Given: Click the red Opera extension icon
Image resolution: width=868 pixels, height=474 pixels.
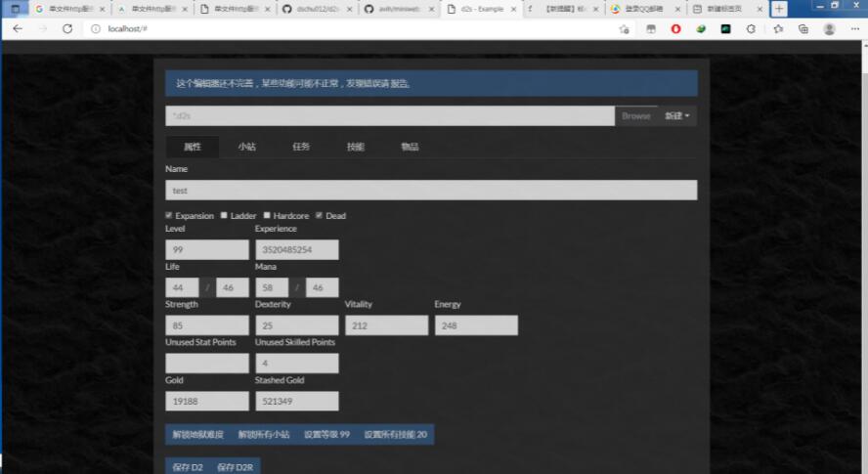Looking at the screenshot, I should coord(675,28).
